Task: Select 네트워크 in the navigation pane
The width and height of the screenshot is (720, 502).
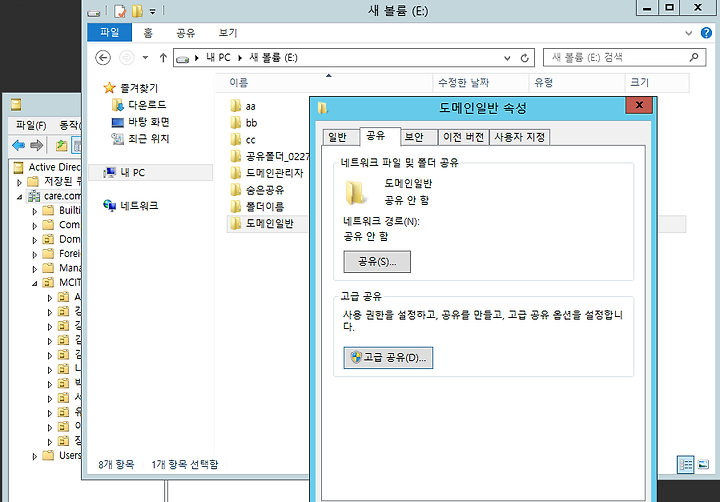Action: tap(131, 206)
